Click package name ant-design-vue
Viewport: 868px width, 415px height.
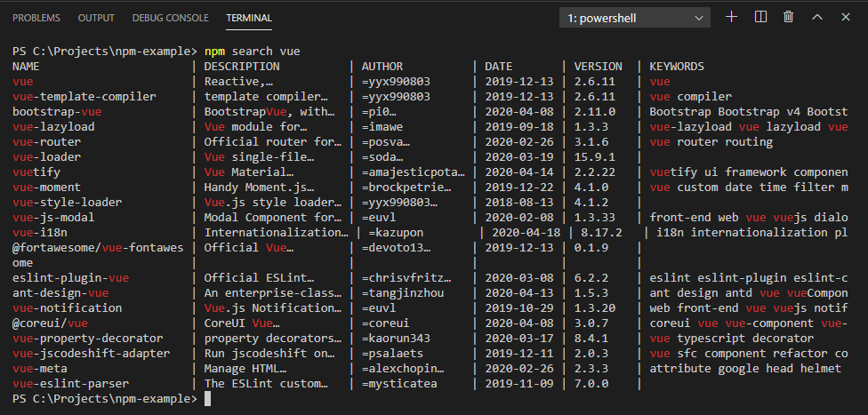pos(60,292)
